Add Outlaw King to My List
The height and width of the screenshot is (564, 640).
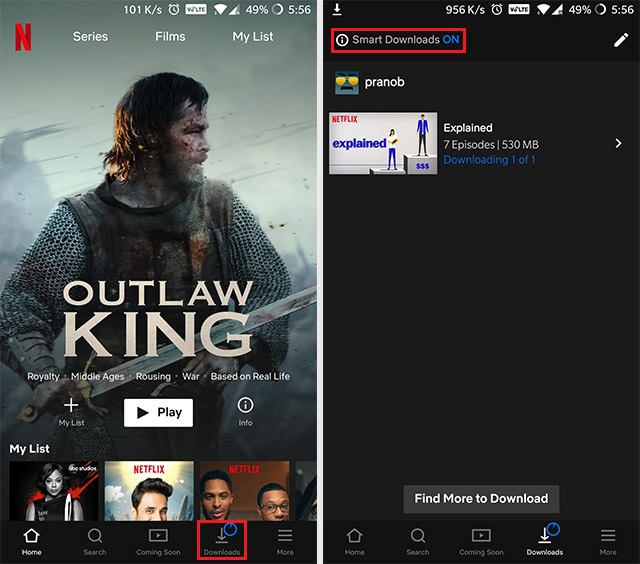click(71, 412)
